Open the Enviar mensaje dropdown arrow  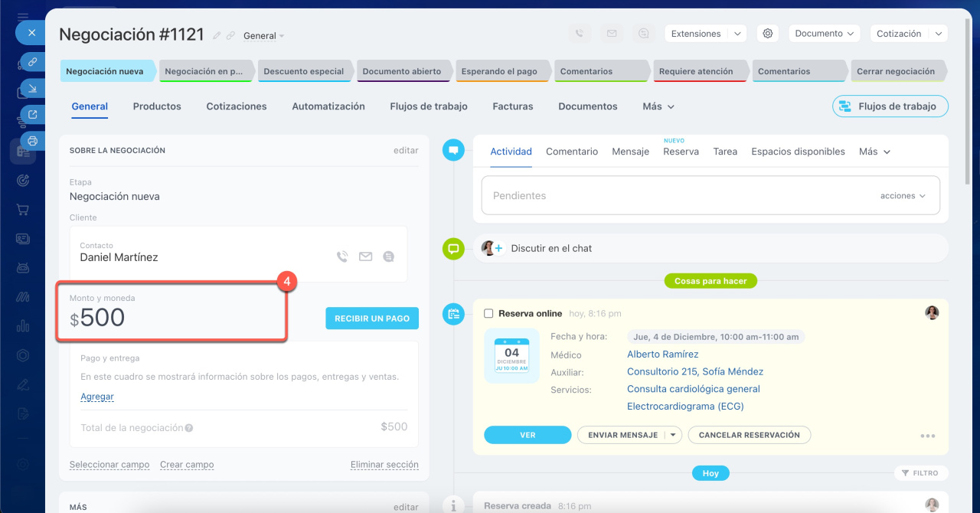point(672,435)
